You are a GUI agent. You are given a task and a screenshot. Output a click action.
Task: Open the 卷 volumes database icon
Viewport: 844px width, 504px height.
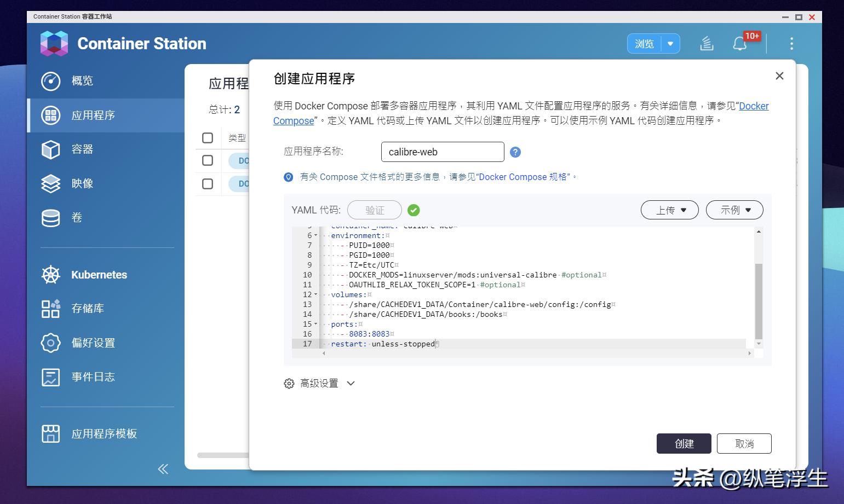pyautogui.click(x=51, y=218)
